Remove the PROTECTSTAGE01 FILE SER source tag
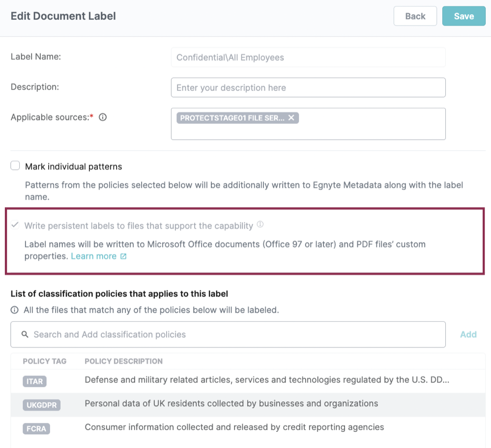 (x=291, y=118)
